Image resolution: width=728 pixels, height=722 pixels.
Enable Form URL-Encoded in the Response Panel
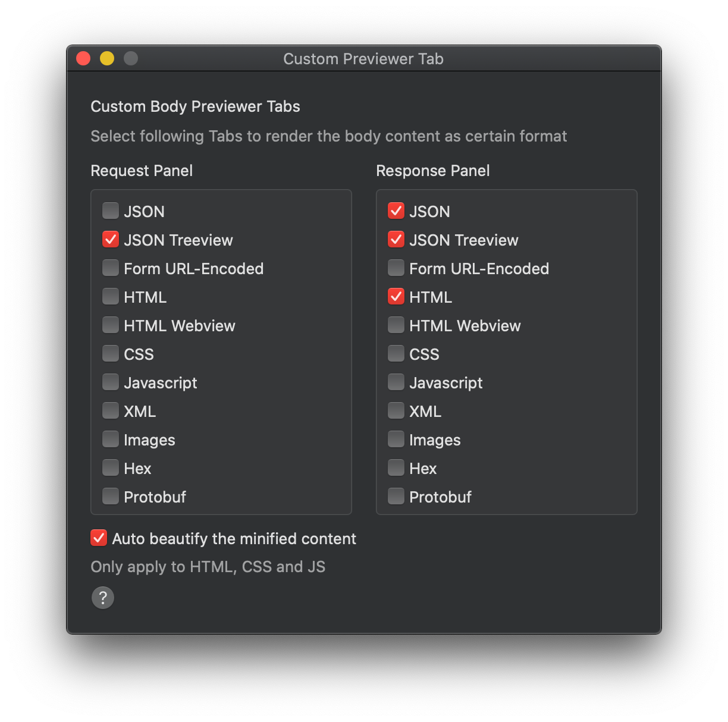coord(396,268)
